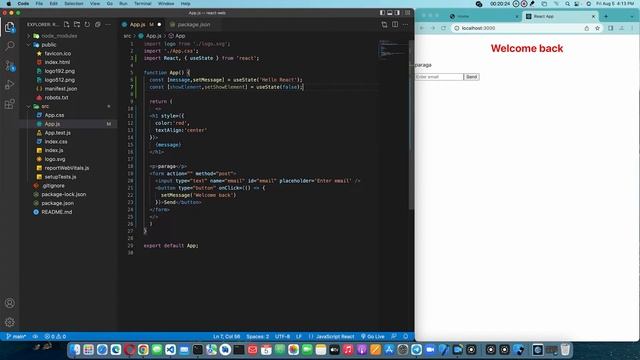This screenshot has width=640, height=360.
Task: Open the Extensions view
Action: point(10,104)
